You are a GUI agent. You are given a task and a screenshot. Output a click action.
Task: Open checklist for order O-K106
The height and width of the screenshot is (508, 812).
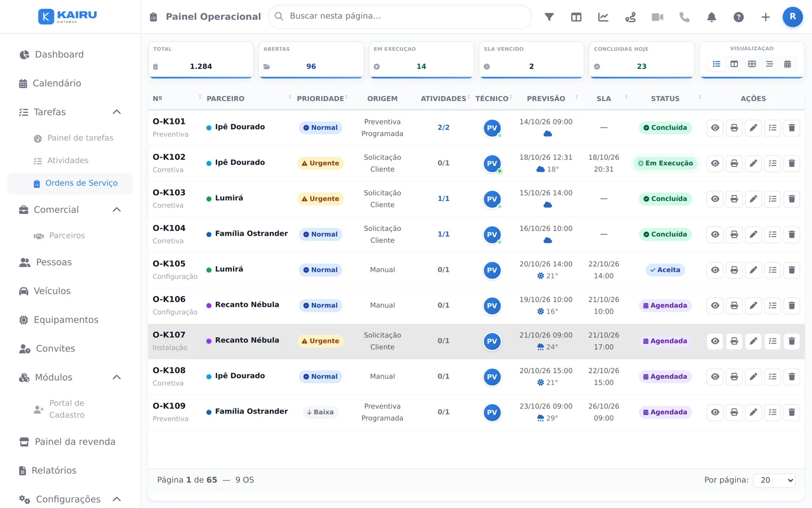(x=772, y=305)
